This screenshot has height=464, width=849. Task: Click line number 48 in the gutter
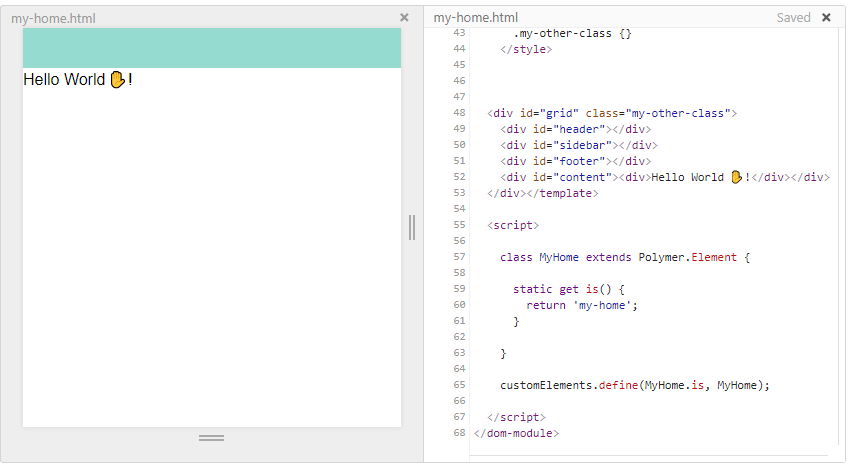tap(459, 113)
